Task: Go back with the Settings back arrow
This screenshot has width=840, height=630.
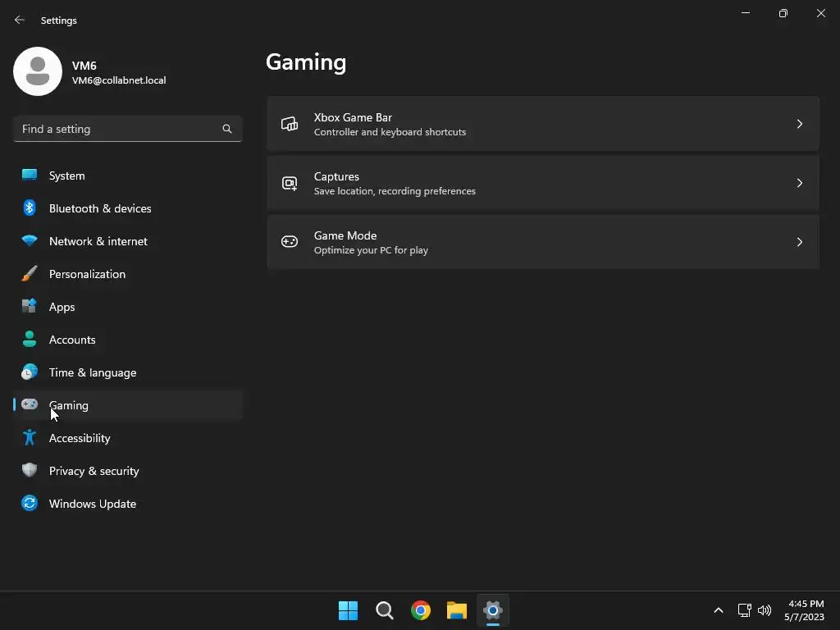Action: tap(20, 20)
